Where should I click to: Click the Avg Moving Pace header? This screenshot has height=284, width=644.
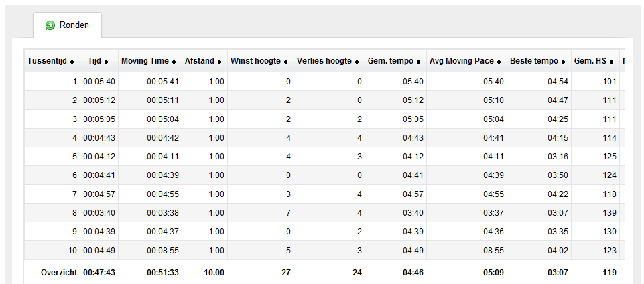tap(466, 61)
